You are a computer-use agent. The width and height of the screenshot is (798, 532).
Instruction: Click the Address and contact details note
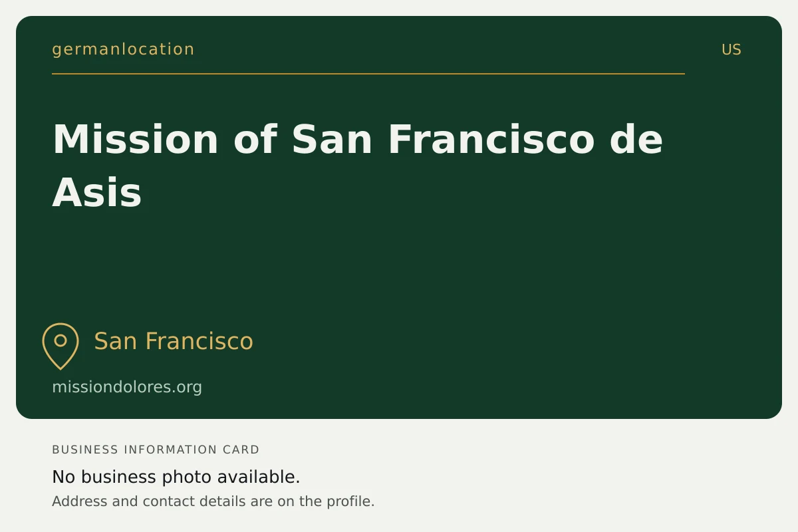[x=213, y=501]
